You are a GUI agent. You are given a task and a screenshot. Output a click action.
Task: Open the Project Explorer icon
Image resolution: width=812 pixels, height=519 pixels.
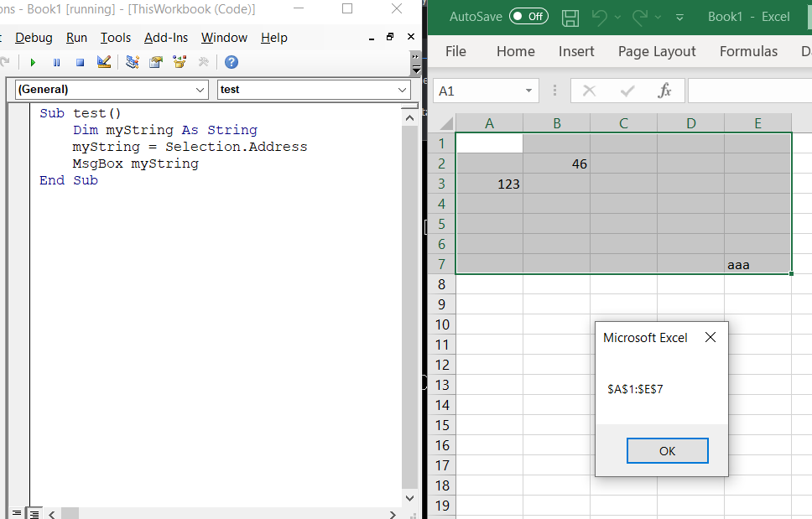[x=132, y=62]
